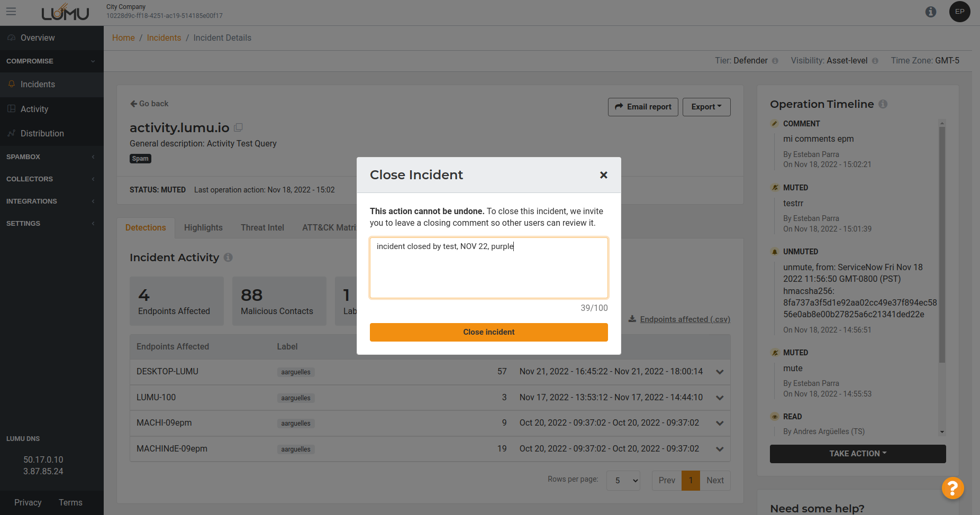Screen dimensions: 980x515
Task: Open the TAKE ACTION dropdown
Action: [857, 454]
